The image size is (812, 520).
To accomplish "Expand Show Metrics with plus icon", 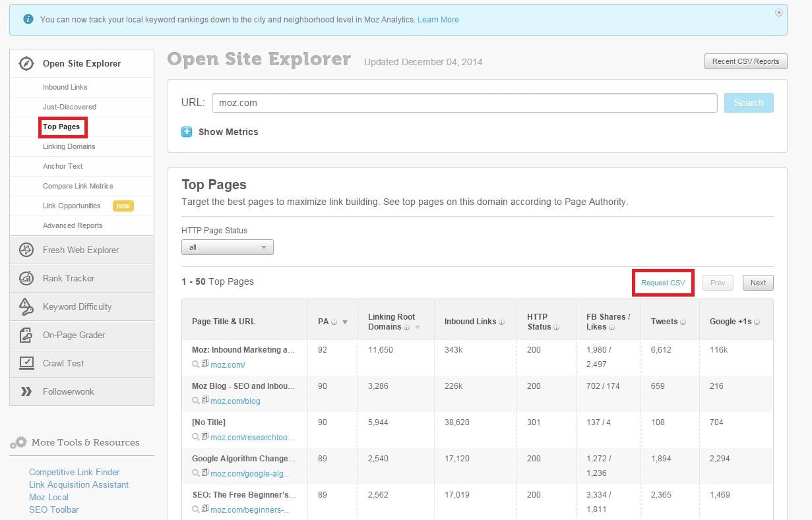I will click(187, 132).
